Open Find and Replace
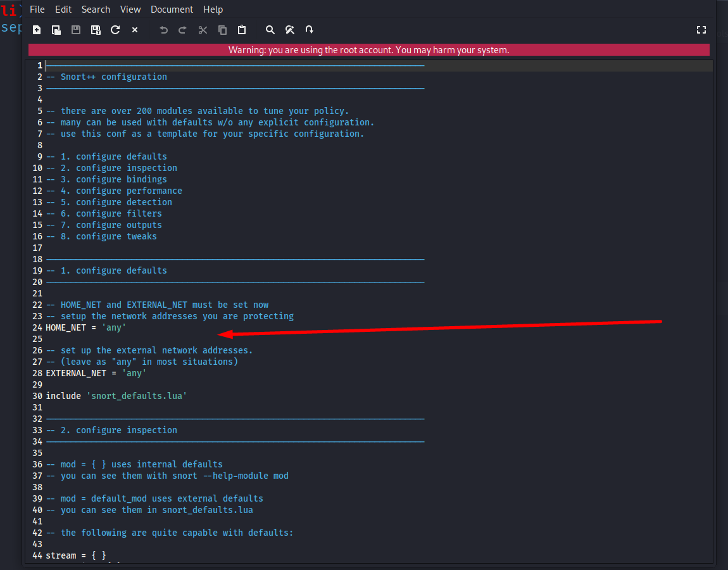 click(290, 29)
